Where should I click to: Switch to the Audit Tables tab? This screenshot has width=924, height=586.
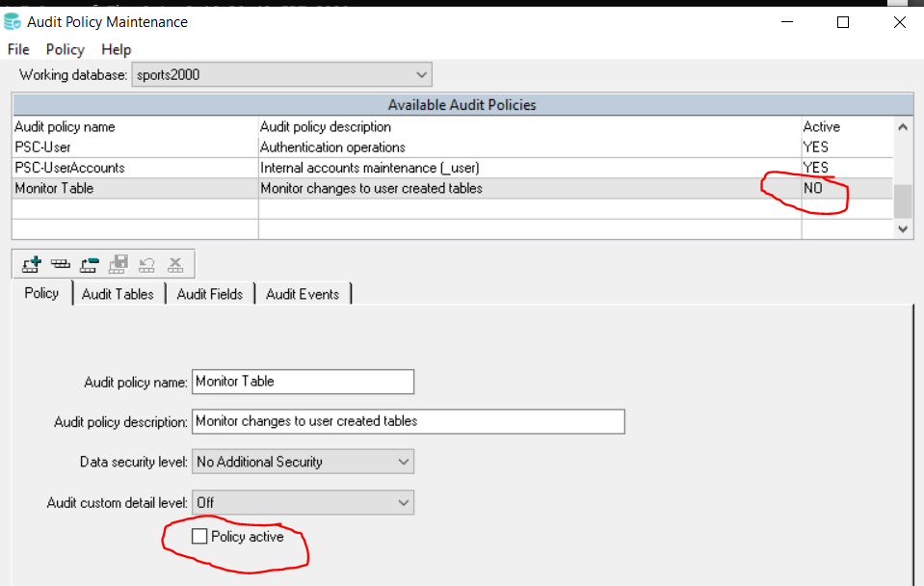[118, 294]
